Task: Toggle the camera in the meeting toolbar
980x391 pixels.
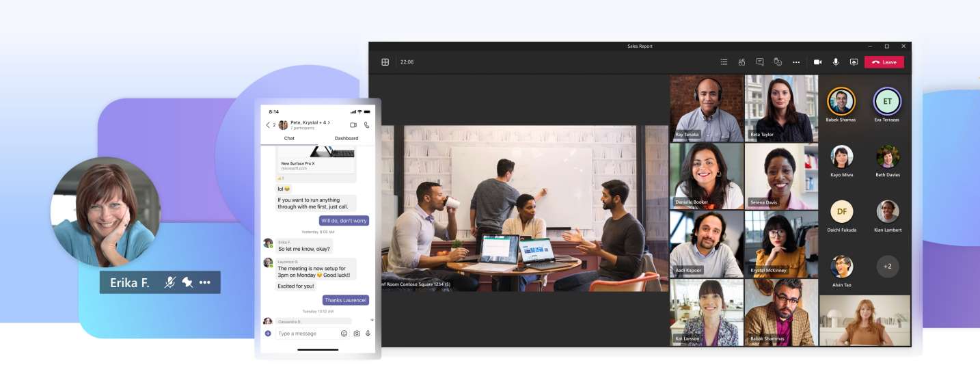Action: [x=817, y=62]
